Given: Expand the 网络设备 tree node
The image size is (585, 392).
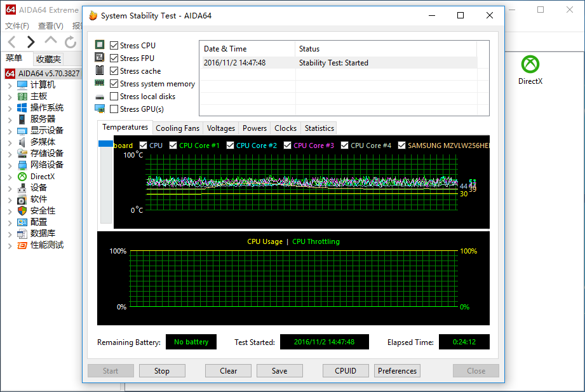Looking at the screenshot, I should (10, 165).
